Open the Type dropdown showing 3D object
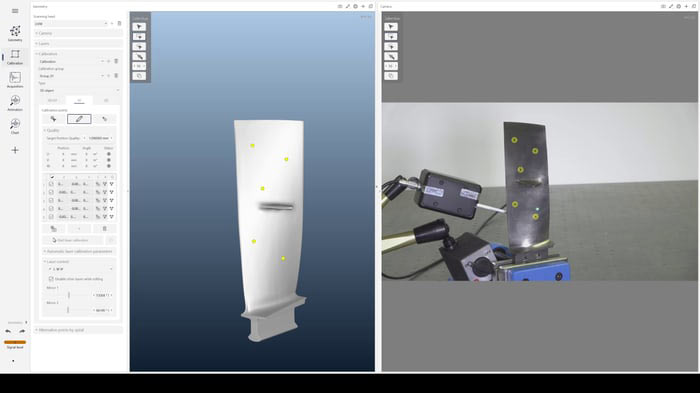The image size is (700, 393). point(79,91)
